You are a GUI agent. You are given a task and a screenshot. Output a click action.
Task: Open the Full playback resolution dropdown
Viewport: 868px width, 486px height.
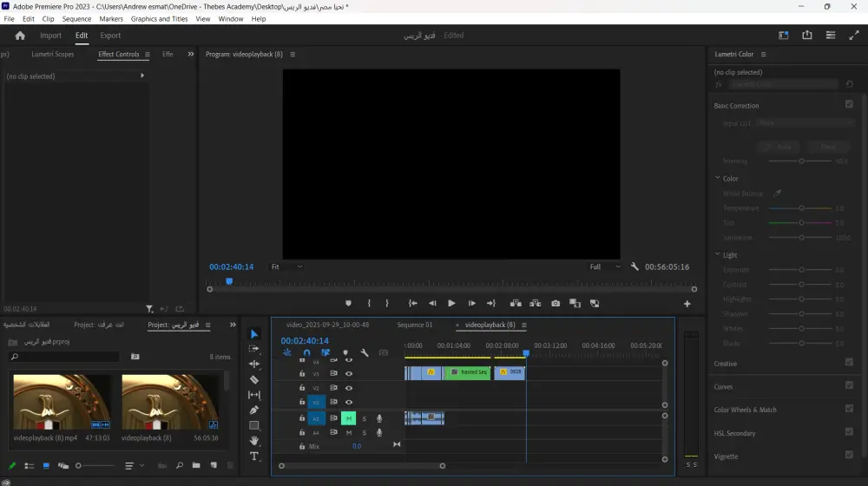(605, 267)
